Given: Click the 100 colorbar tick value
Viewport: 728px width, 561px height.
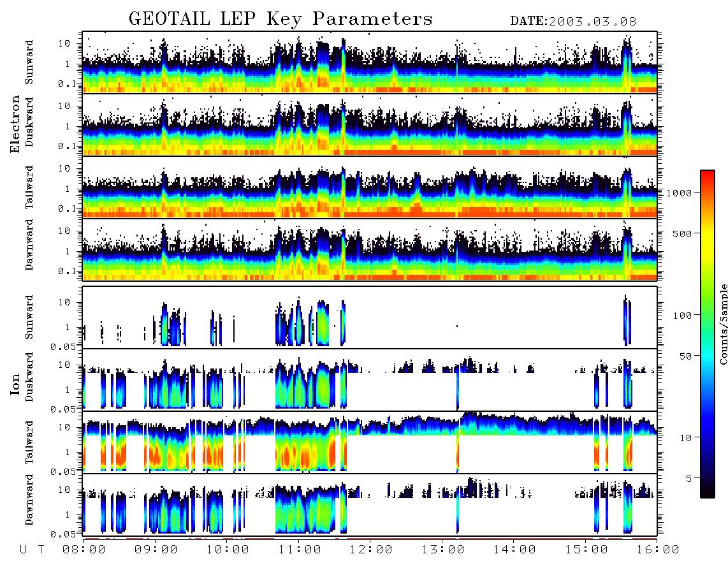Looking at the screenshot, I should point(682,316).
